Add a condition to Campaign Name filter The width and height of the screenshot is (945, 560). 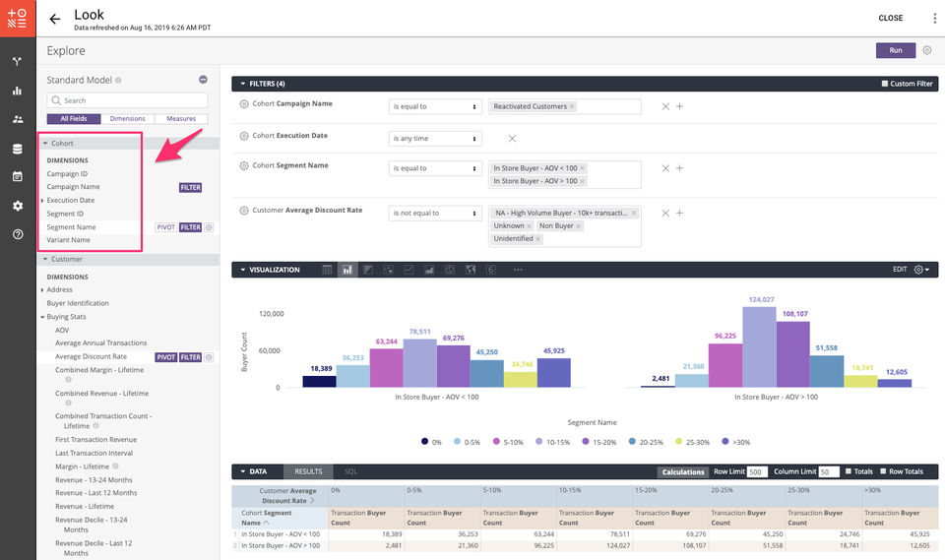679,106
